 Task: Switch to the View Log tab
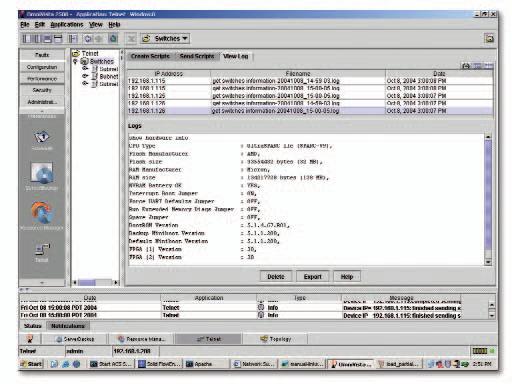236,56
